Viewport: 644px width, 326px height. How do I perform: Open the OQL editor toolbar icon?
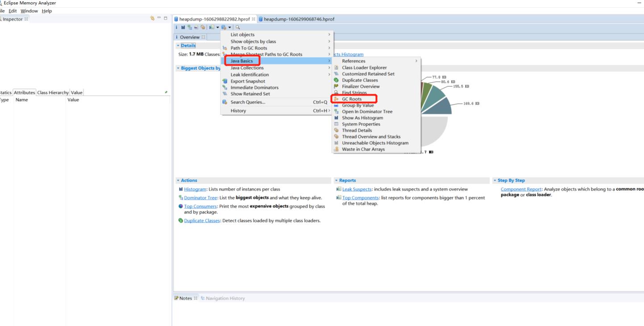click(x=196, y=27)
